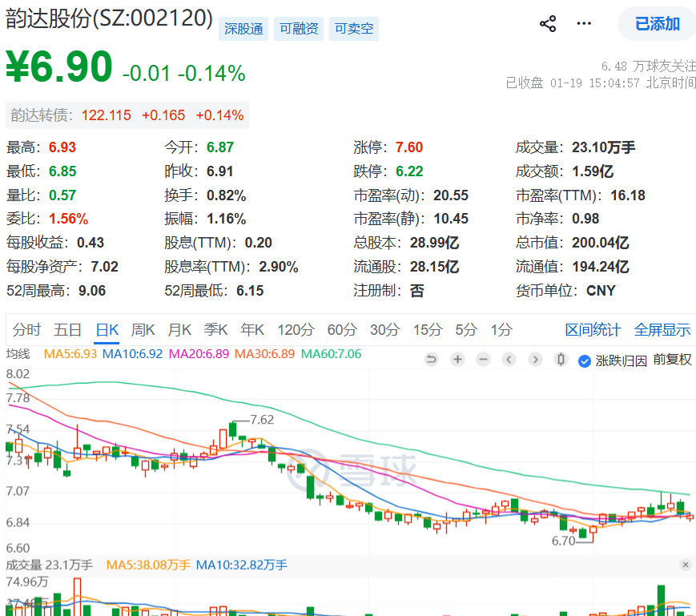Select the 分时 chart tab
Image resolution: width=696 pixels, height=616 pixels.
[26, 330]
